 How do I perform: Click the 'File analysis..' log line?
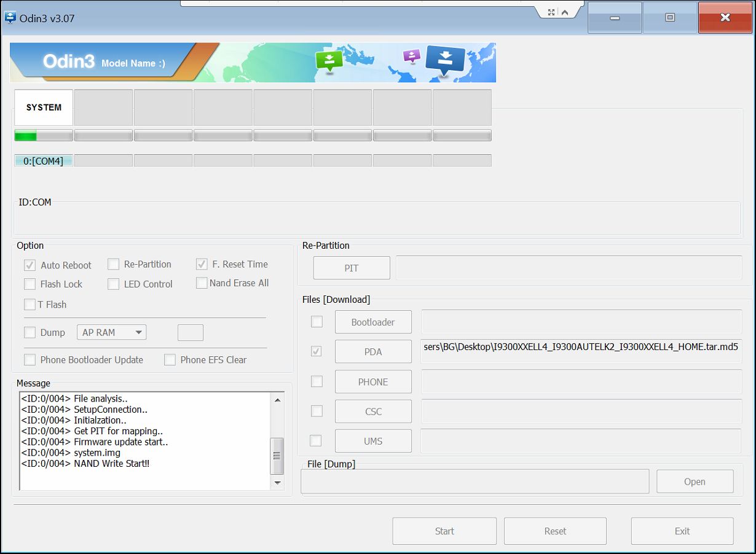click(74, 398)
